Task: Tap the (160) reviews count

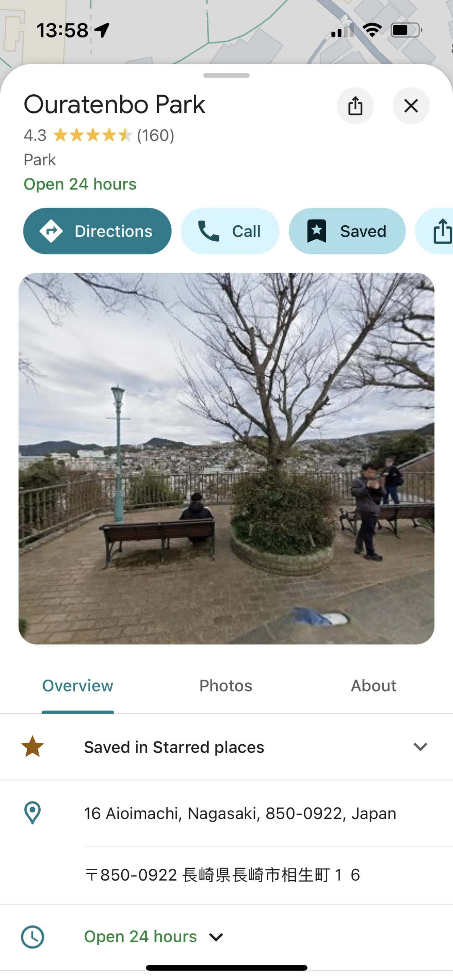Action: (x=155, y=135)
